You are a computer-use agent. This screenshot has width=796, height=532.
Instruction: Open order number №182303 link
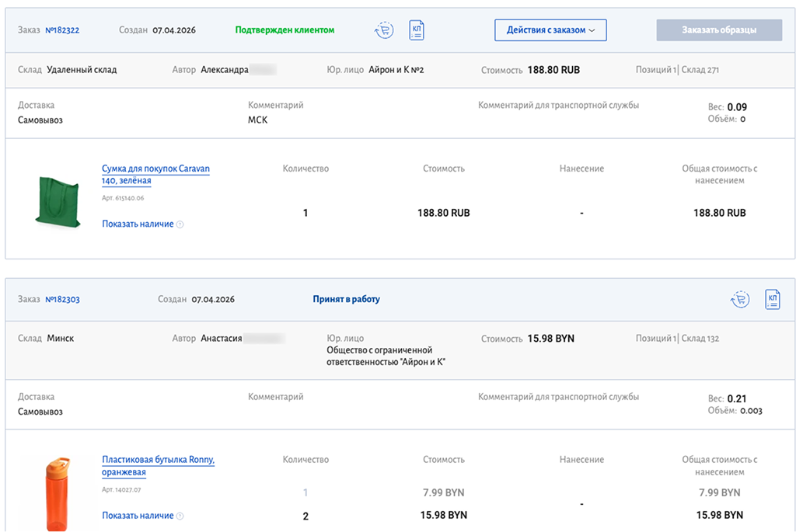(x=62, y=299)
